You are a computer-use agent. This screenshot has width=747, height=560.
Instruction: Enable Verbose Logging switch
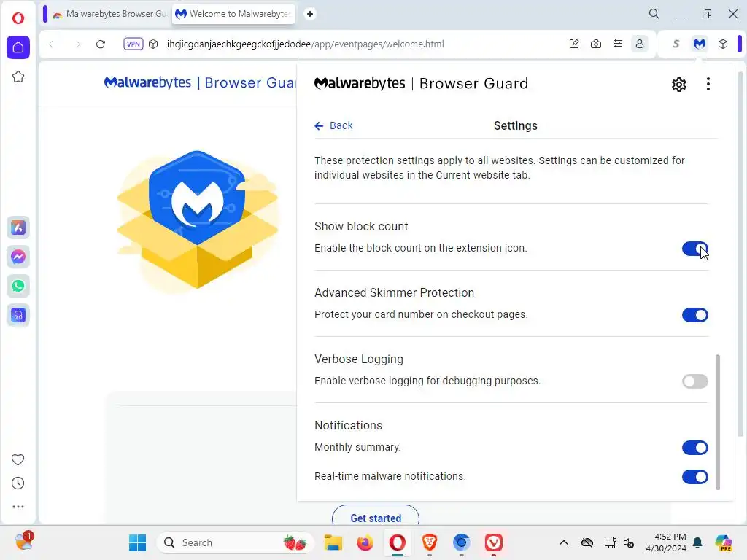[694, 381]
